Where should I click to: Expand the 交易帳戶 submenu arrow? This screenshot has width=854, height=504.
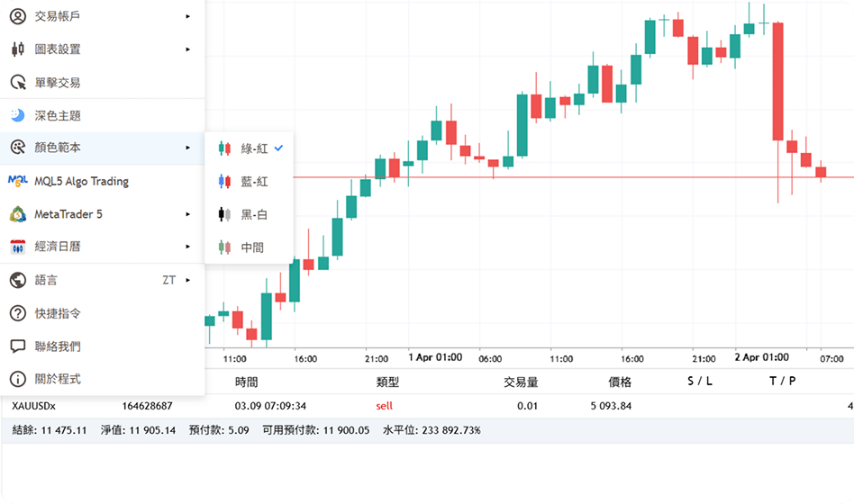click(187, 16)
